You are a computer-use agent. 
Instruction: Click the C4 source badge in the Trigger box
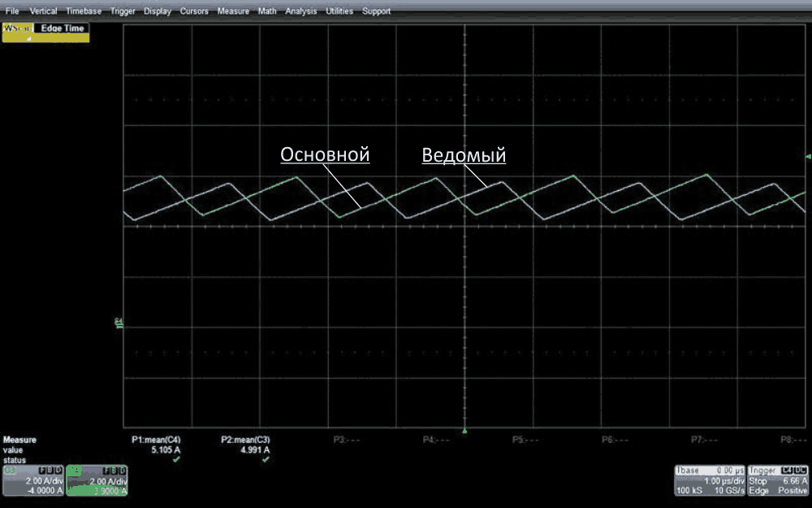(787, 471)
